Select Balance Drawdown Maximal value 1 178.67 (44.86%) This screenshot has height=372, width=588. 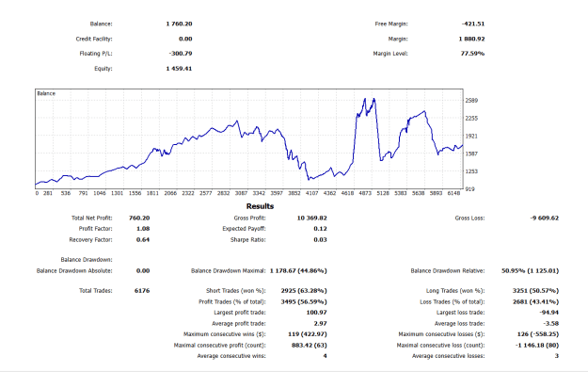(x=298, y=270)
